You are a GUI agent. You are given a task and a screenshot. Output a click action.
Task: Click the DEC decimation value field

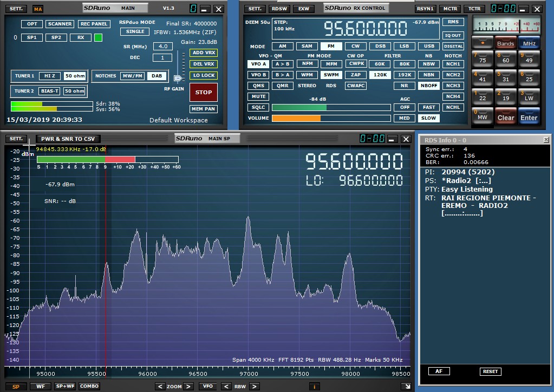(x=162, y=57)
